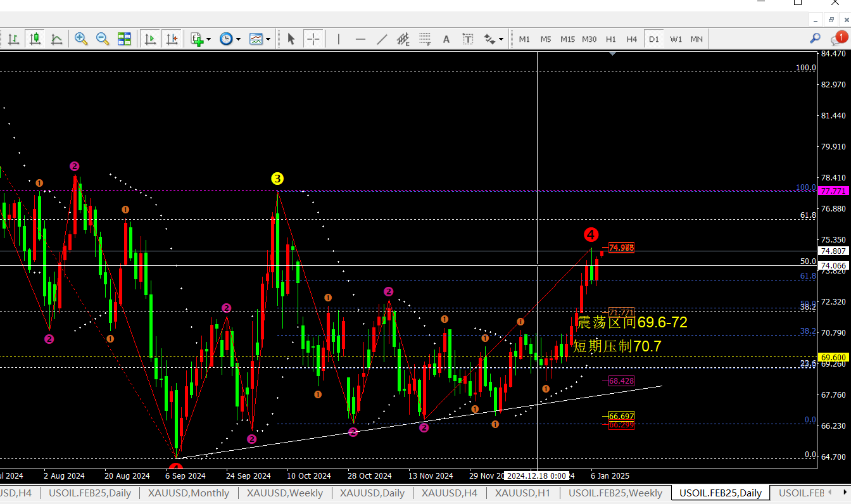Click the 84.470 price scale value
The width and height of the screenshot is (851, 504).
tap(833, 54)
